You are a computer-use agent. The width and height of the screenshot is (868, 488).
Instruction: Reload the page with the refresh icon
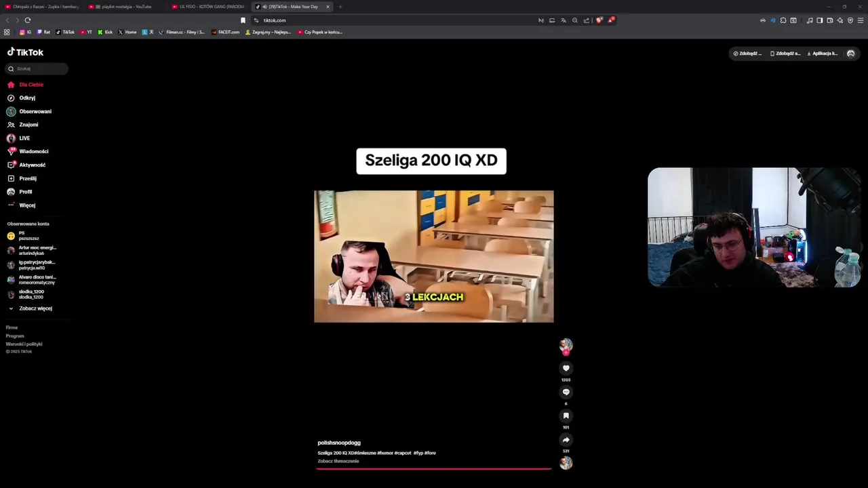click(x=27, y=20)
